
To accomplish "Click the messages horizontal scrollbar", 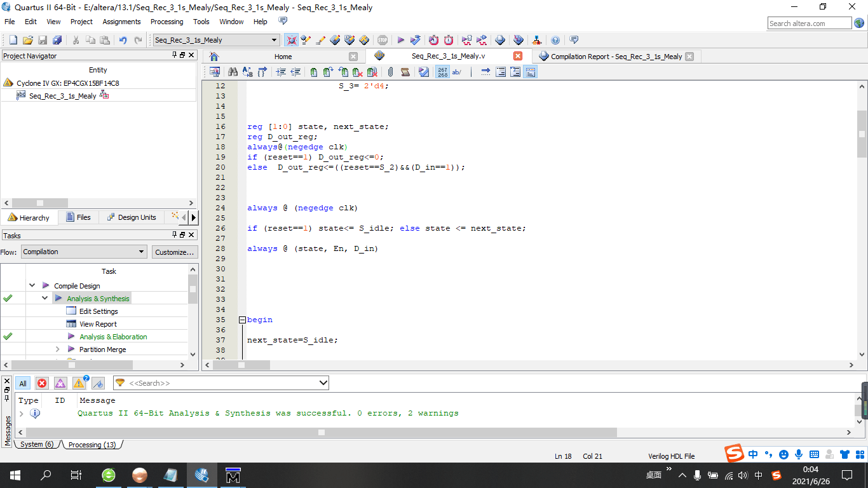I will click(322, 432).
